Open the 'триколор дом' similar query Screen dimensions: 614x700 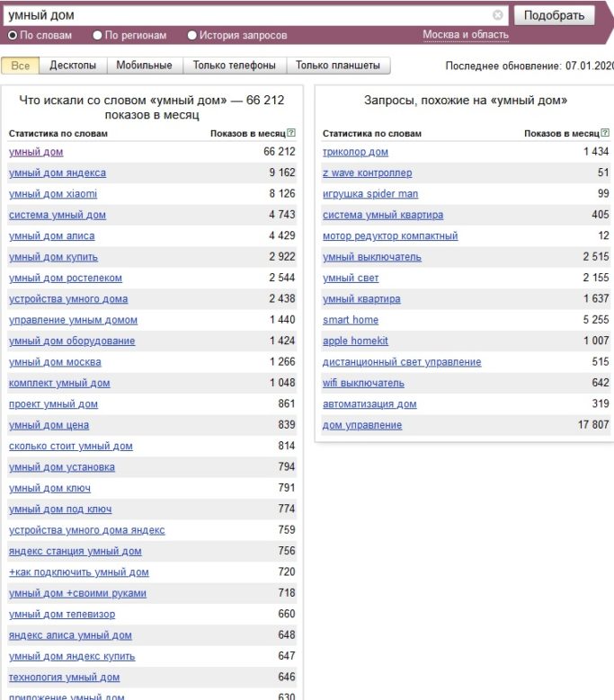355,152
